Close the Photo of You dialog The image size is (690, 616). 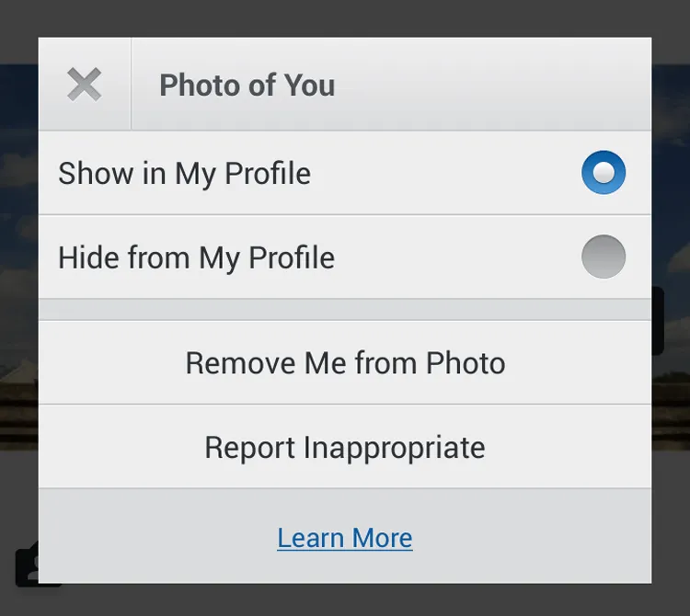85,85
